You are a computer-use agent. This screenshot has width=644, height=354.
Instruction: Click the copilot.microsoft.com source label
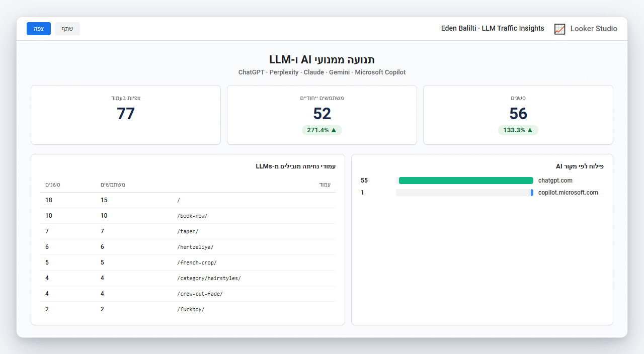click(568, 193)
